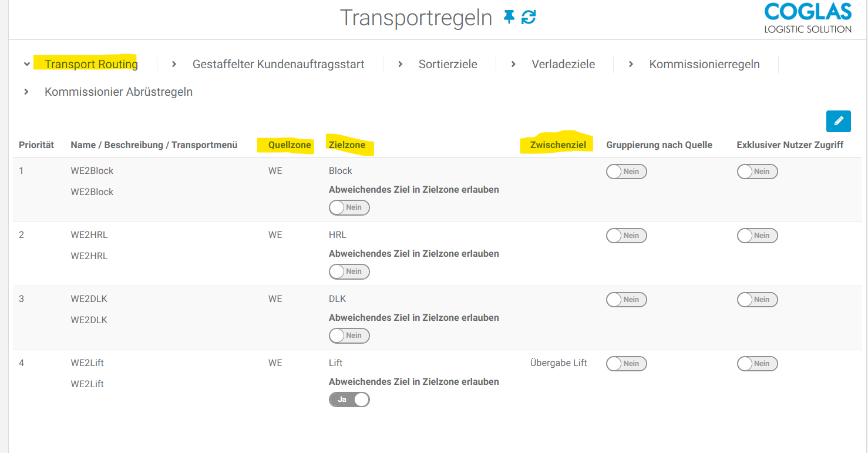Click the Zielzone column header

(x=347, y=145)
